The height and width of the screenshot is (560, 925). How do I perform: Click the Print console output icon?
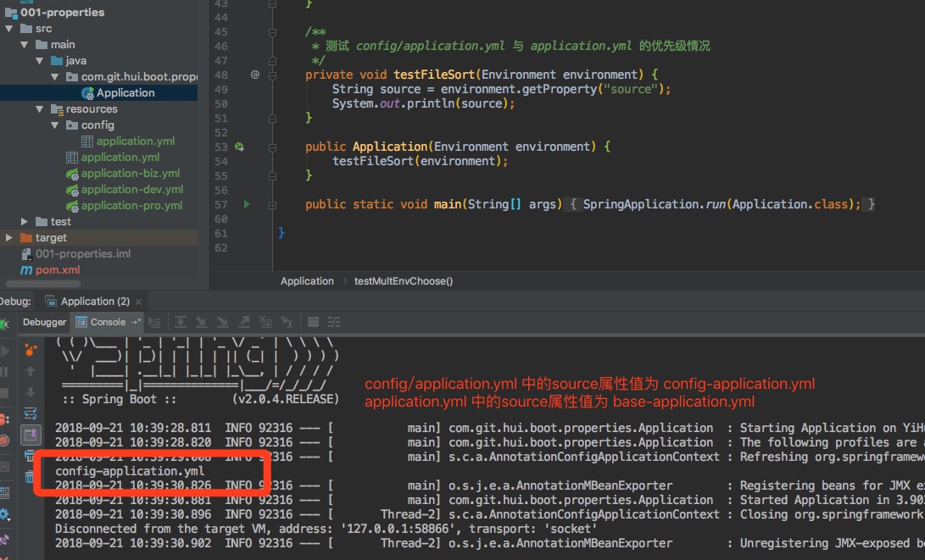tap(31, 456)
